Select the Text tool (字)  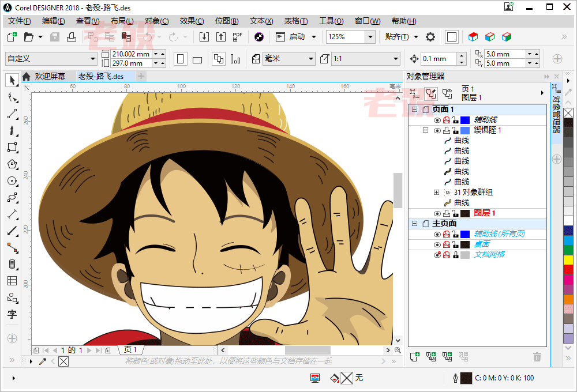tap(12, 314)
